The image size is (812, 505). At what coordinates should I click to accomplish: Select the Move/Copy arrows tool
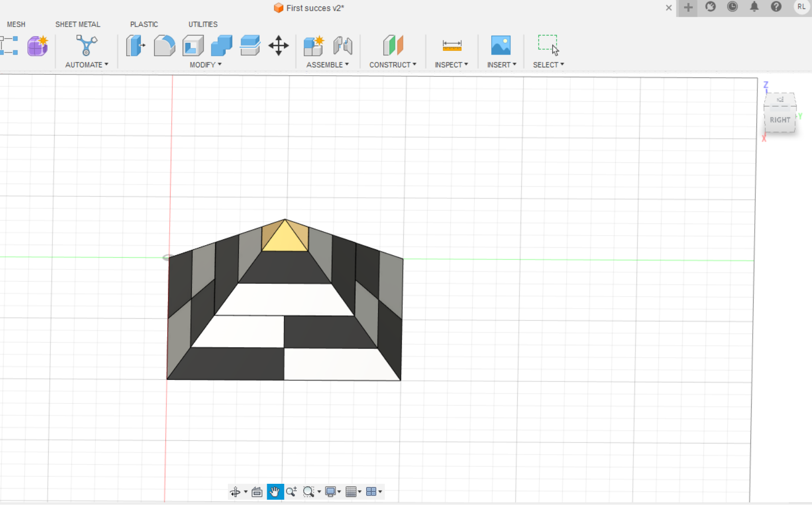278,46
